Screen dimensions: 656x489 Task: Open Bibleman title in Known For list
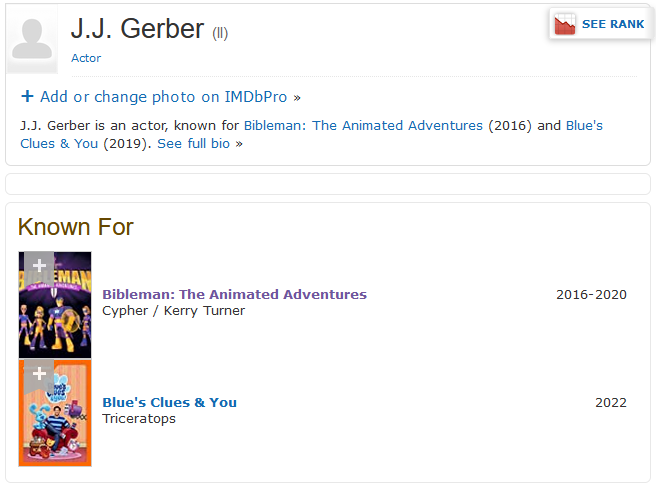[x=234, y=294]
